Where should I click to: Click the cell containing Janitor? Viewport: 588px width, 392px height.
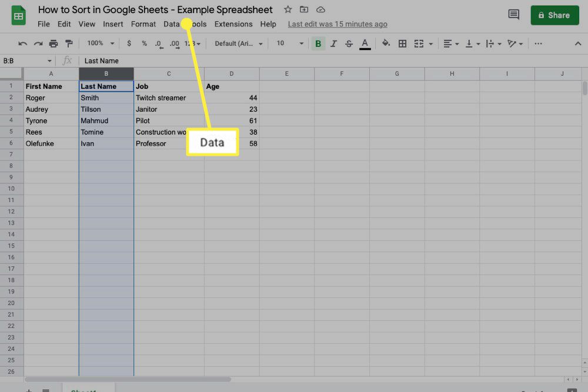[169, 109]
